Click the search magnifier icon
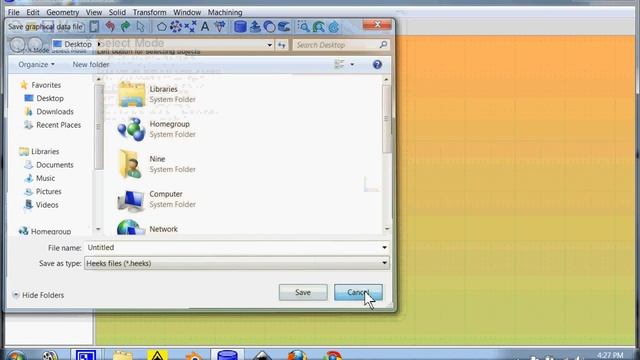This screenshot has width=640, height=360. tap(383, 44)
